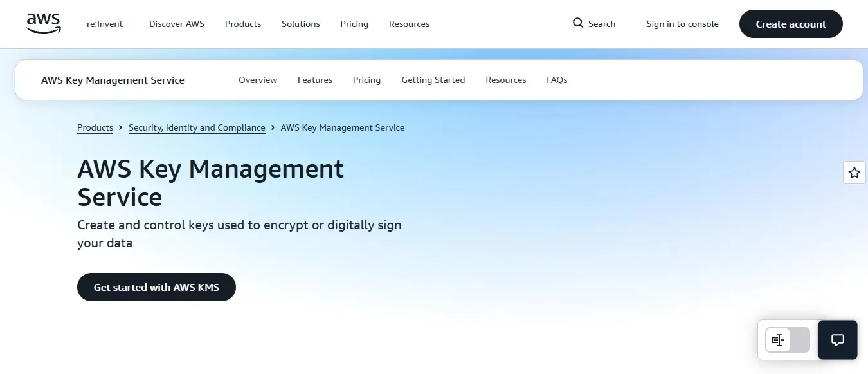This screenshot has height=374, width=868.
Task: Open the FAQs tab
Action: (x=557, y=80)
